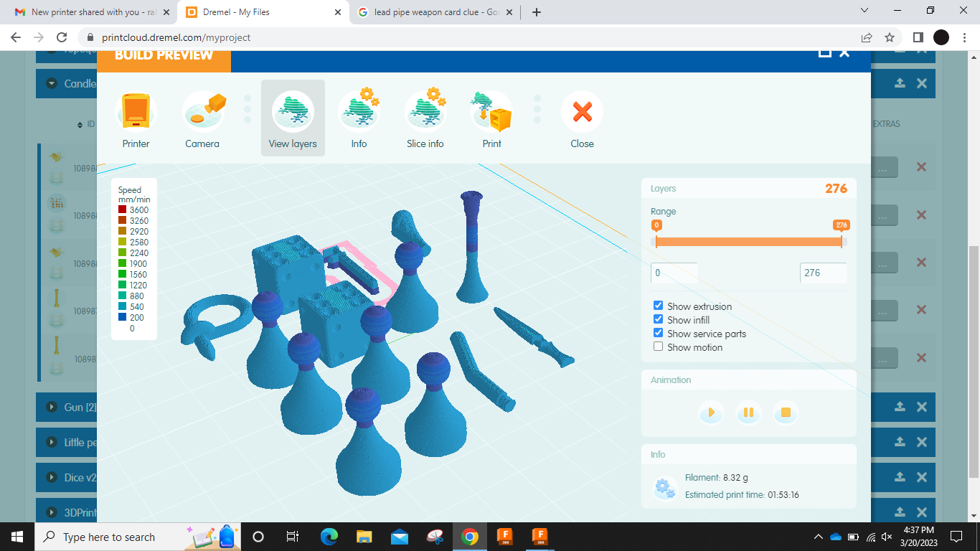Remove the Candle project with its X icon
This screenshot has width=980, height=551.
[922, 83]
